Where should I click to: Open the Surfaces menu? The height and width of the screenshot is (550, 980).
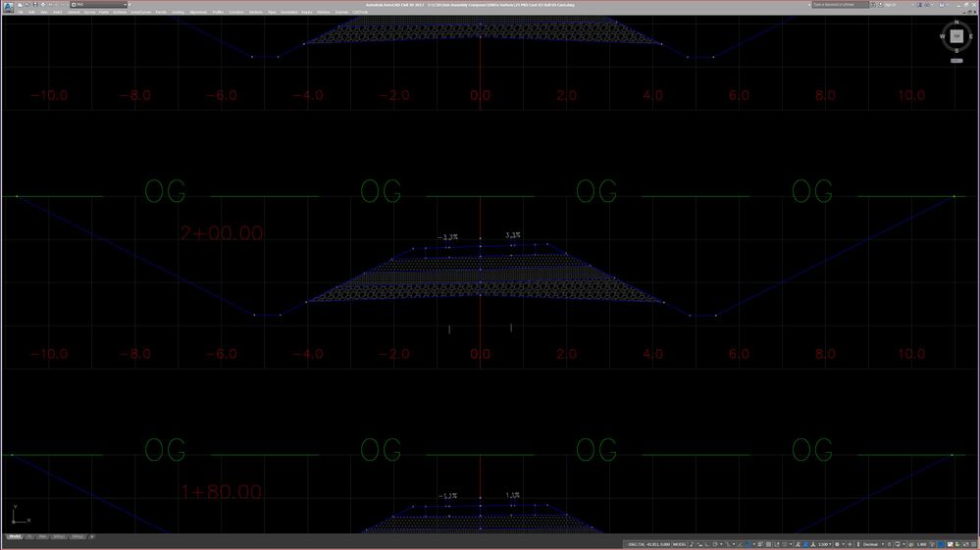(x=120, y=12)
